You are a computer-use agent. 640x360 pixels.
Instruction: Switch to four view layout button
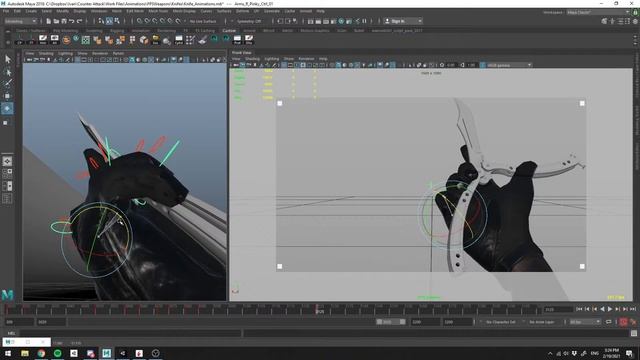pyautogui.click(x=7, y=173)
